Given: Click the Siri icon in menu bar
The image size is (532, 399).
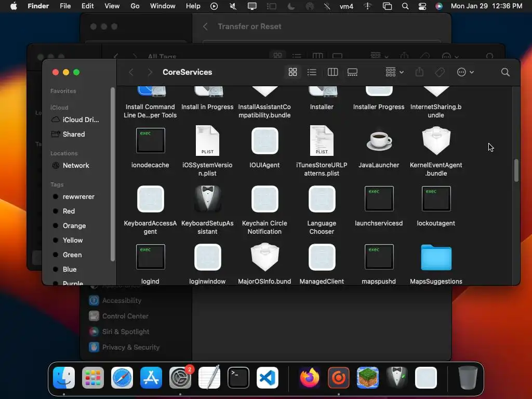Looking at the screenshot, I should pos(439,6).
